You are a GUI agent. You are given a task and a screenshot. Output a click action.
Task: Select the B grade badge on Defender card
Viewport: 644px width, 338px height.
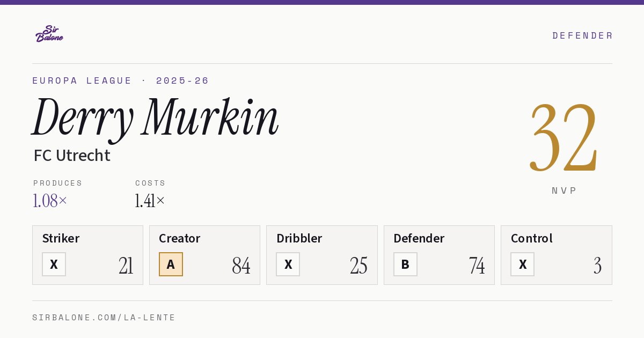coord(405,264)
